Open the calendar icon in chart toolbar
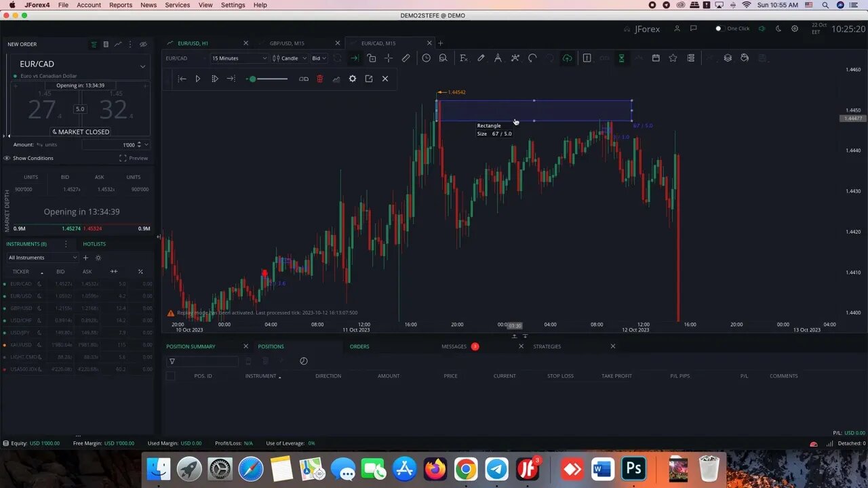868x488 pixels. pos(656,58)
